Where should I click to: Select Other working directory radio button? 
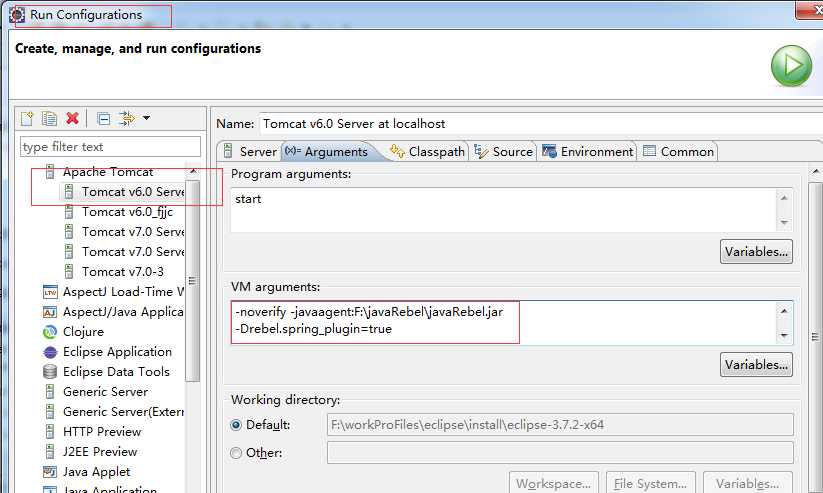236,453
